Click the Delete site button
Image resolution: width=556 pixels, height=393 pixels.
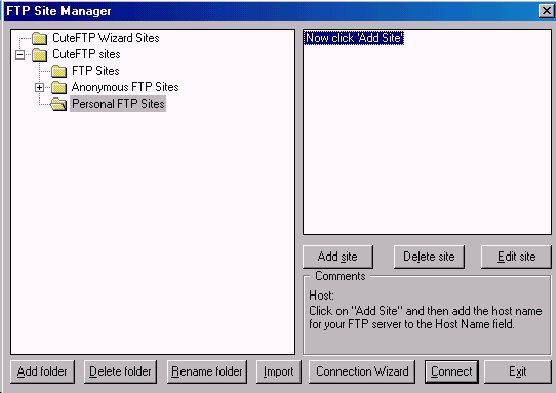429,256
